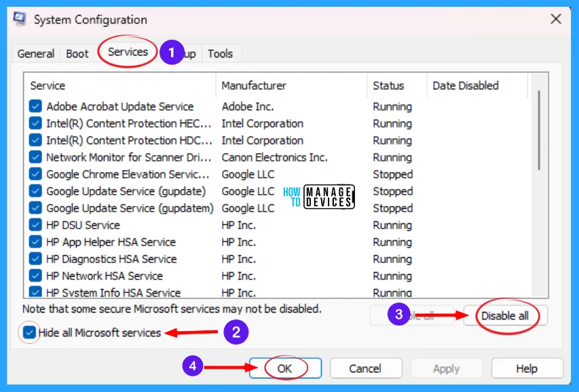Select 'HP Diagnostics HSA Service' text
Screen dimensions: 579x392
pos(111,259)
